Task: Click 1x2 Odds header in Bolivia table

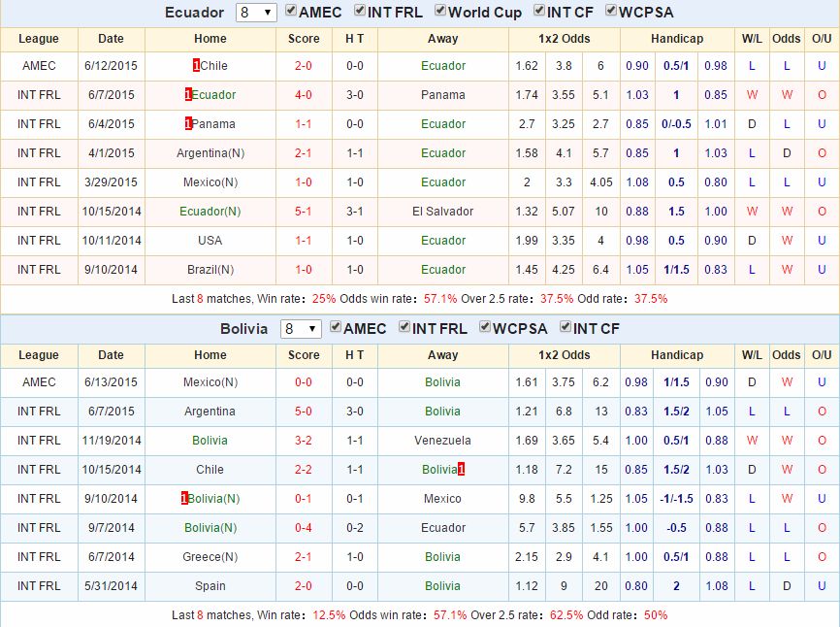Action: tap(565, 355)
